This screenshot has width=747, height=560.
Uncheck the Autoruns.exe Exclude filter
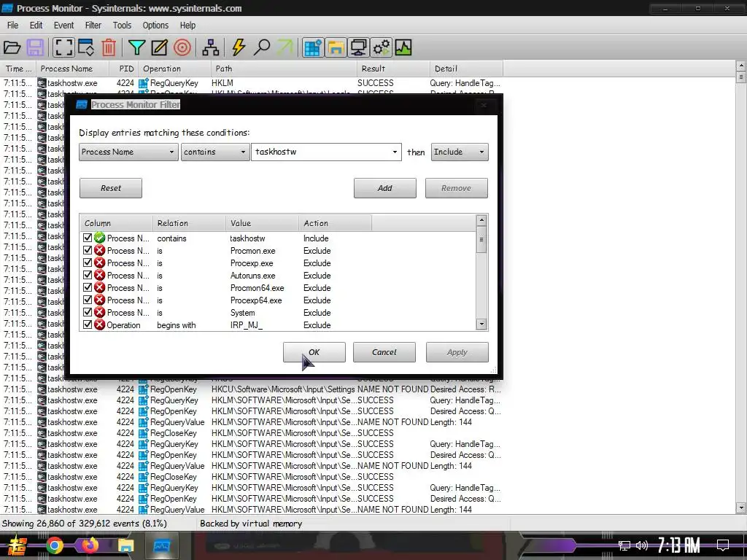[x=88, y=275]
